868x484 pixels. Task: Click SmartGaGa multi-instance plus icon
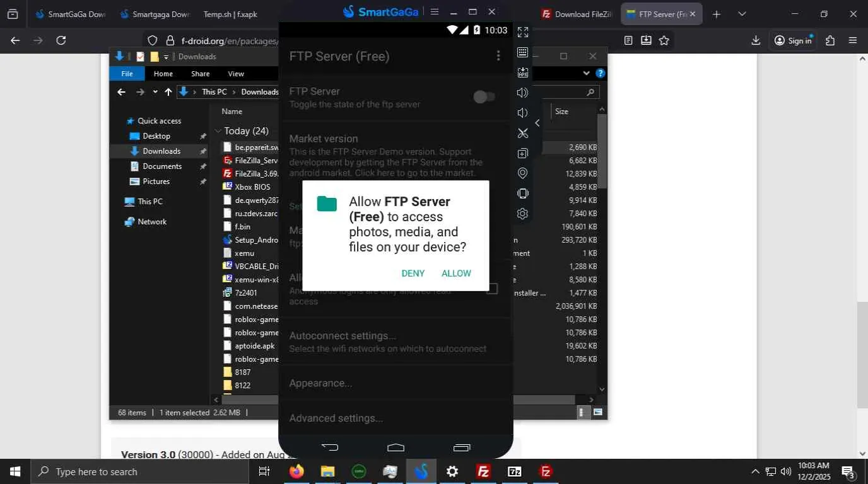tap(523, 153)
